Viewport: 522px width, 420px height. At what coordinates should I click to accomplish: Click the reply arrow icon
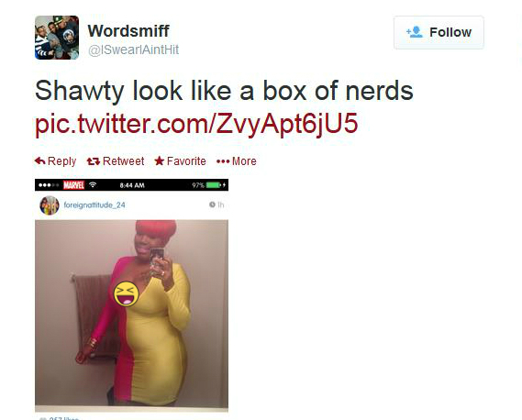tap(40, 161)
